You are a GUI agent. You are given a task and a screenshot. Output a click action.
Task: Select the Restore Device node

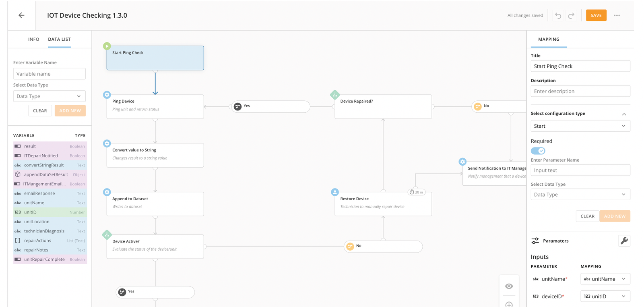[x=383, y=204]
